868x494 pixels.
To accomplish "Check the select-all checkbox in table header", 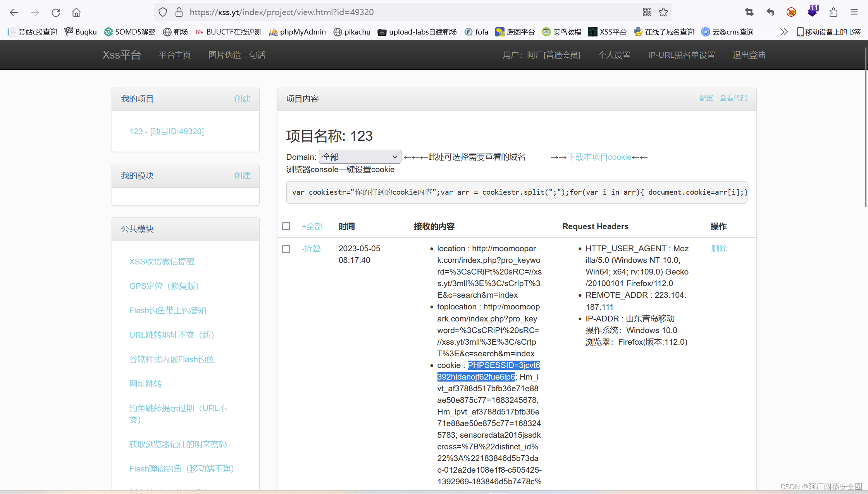I will 286,226.
